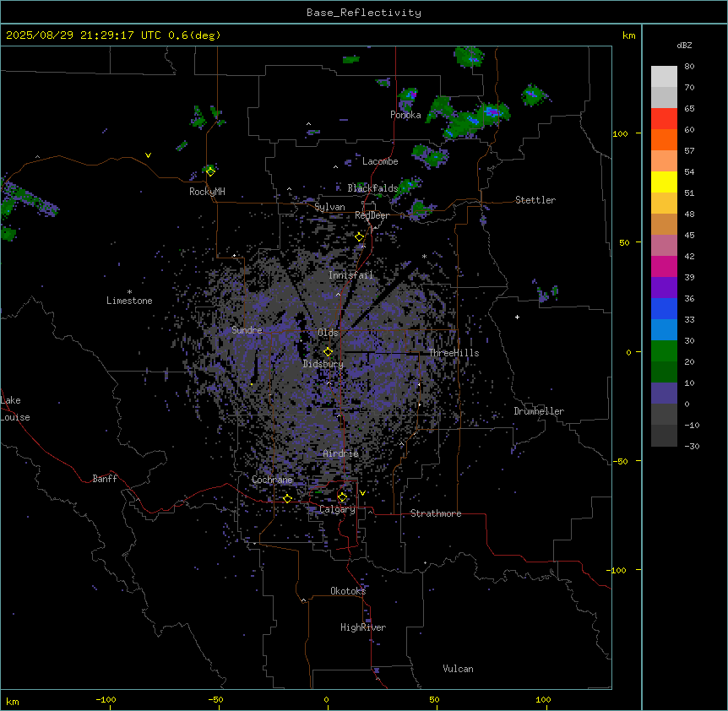Click the 100 km label on right axis
This screenshot has width=728, height=711.
coord(620,133)
